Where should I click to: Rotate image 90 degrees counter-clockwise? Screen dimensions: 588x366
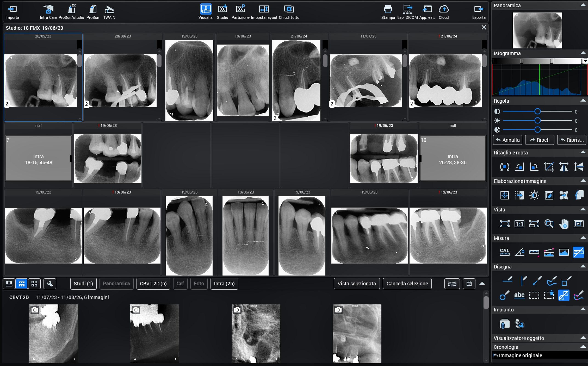pyautogui.click(x=519, y=167)
